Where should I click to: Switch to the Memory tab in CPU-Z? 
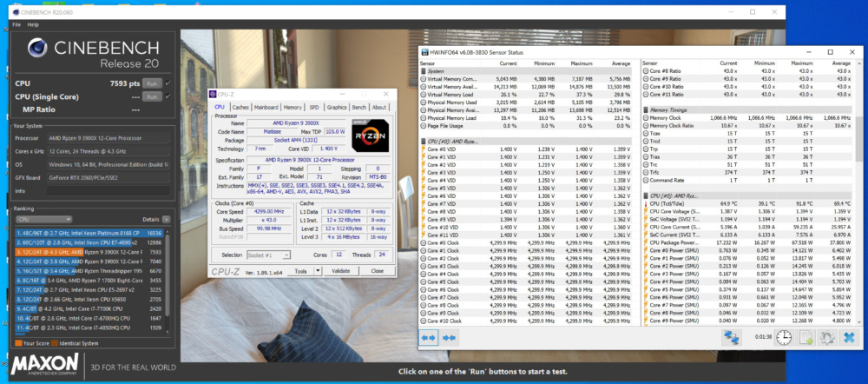293,108
